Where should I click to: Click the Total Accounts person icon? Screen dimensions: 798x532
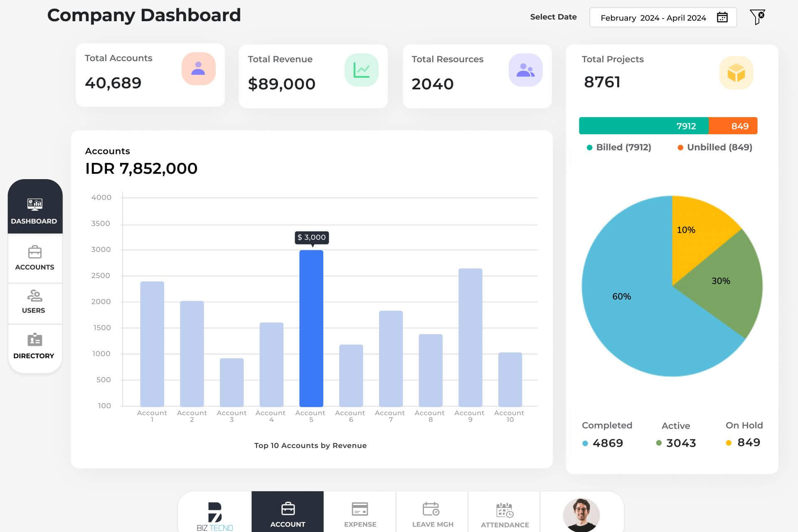pyautogui.click(x=198, y=69)
